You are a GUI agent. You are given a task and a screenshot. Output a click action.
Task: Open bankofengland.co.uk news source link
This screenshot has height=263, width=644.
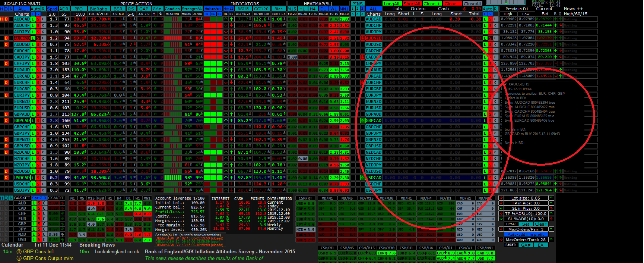tap(117, 252)
